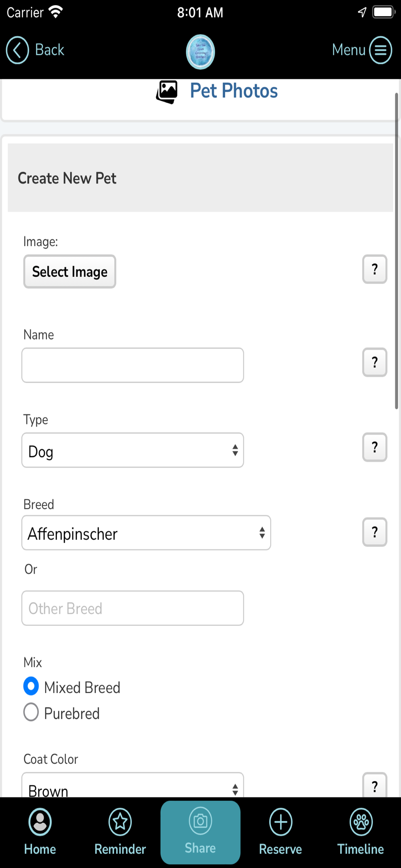Tap the round app logo in header
The width and height of the screenshot is (401, 868).
click(200, 52)
